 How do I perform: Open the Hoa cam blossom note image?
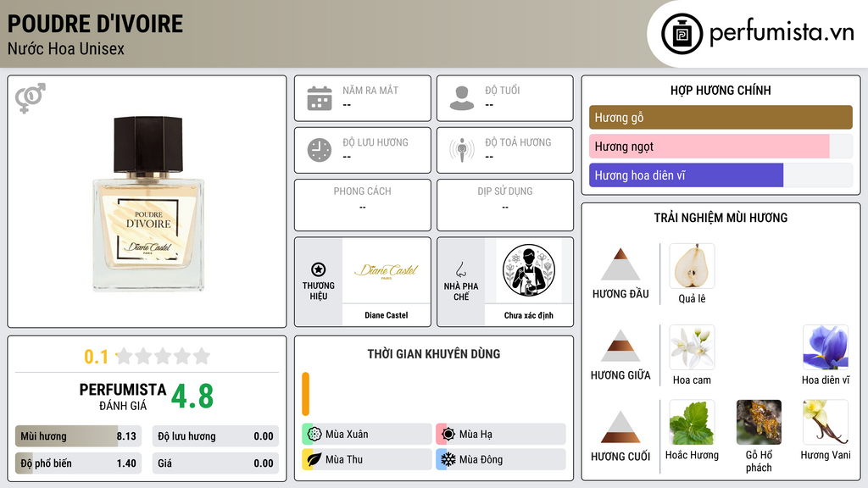tap(692, 347)
